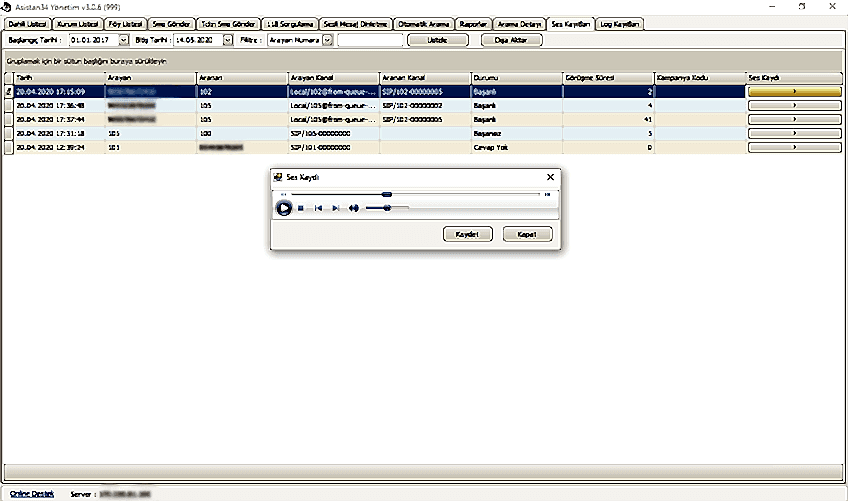
Task: Mute the speaker volume icon
Action: [x=353, y=208]
